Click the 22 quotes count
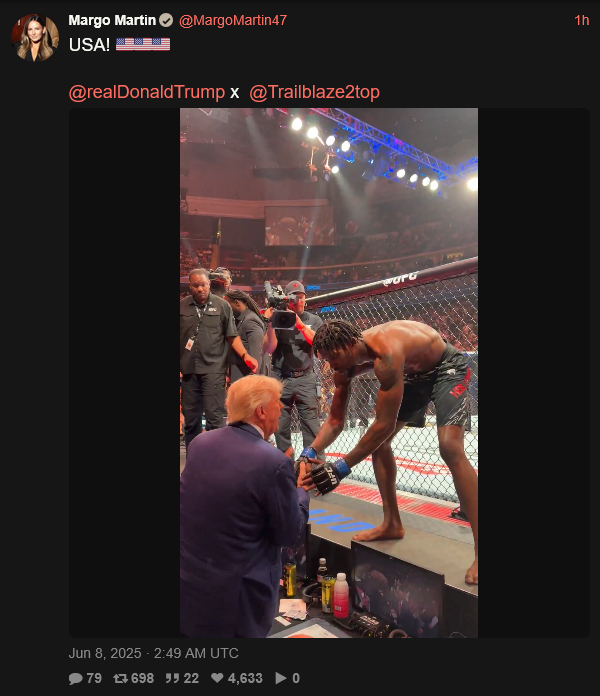This screenshot has width=600, height=696. point(191,678)
